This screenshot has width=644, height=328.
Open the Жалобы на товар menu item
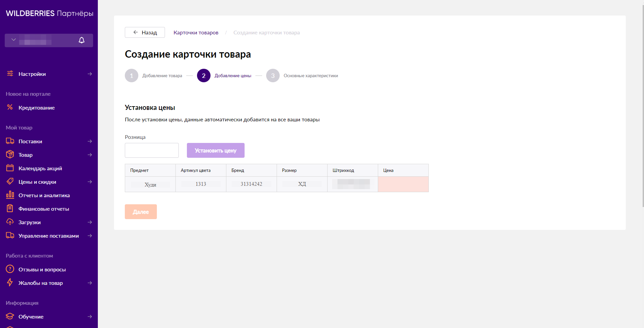[40, 283]
